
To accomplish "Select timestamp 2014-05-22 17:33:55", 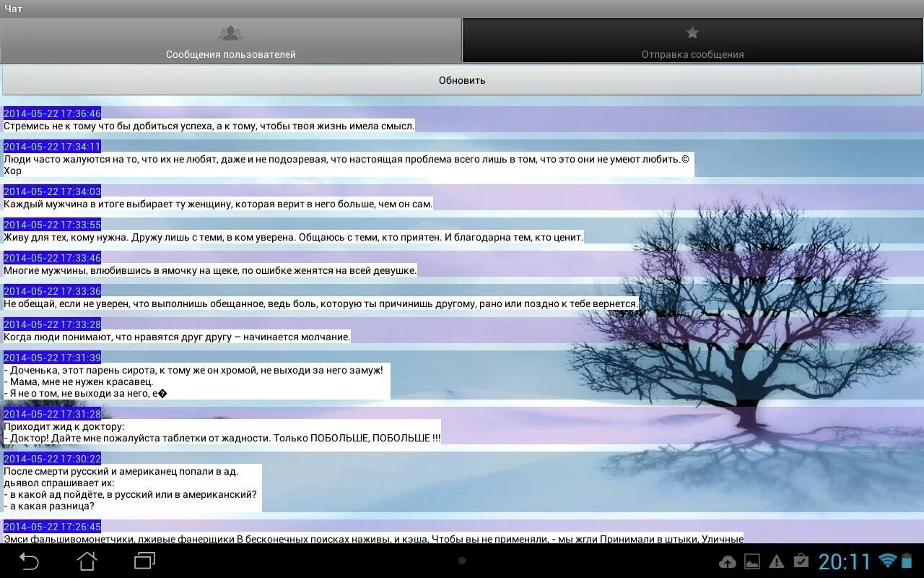I will [x=52, y=225].
